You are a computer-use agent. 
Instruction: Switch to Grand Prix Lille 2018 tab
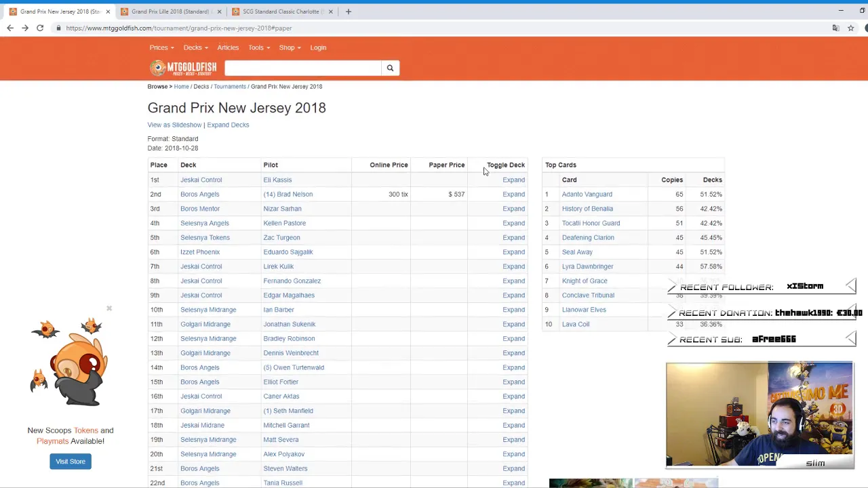(x=170, y=12)
